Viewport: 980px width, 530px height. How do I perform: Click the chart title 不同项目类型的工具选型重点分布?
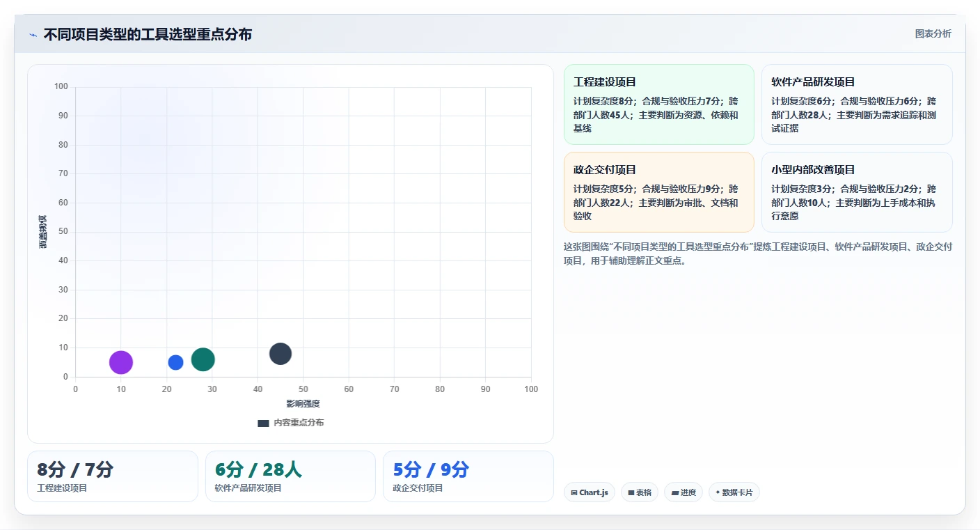148,35
